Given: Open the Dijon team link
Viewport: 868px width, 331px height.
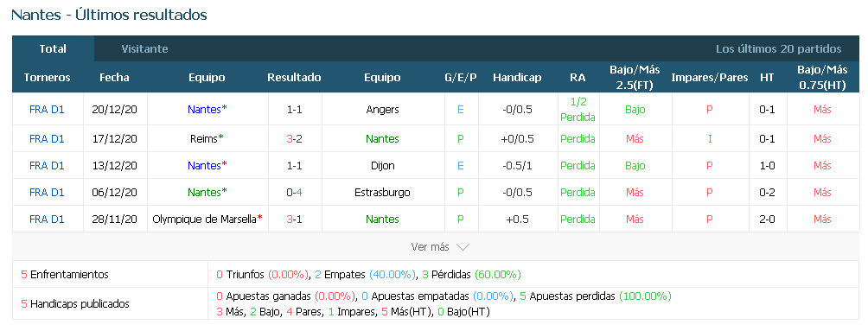Looking at the screenshot, I should (x=382, y=166).
